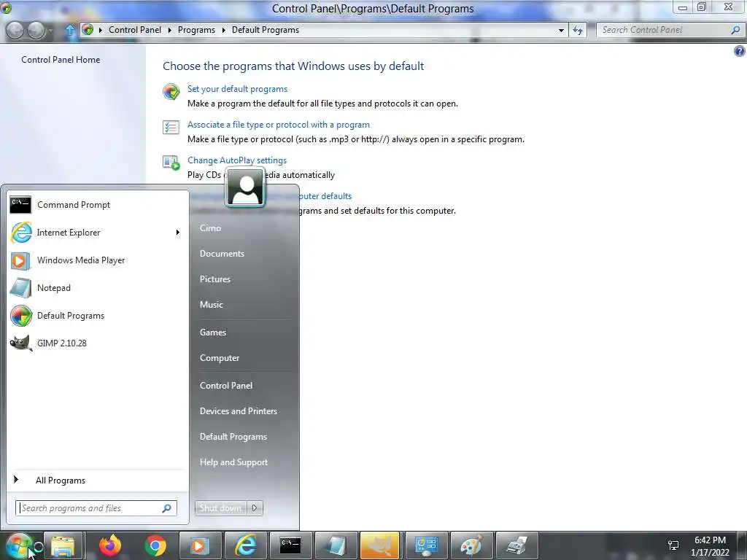The height and width of the screenshot is (560, 747).
Task: Open Pictures from Start menu
Action: pyautogui.click(x=215, y=279)
